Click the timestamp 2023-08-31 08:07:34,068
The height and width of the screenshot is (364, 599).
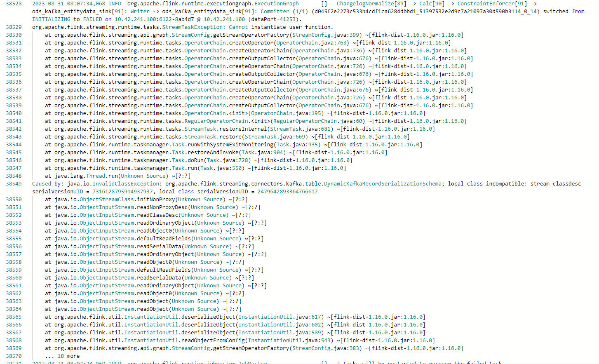click(68, 4)
